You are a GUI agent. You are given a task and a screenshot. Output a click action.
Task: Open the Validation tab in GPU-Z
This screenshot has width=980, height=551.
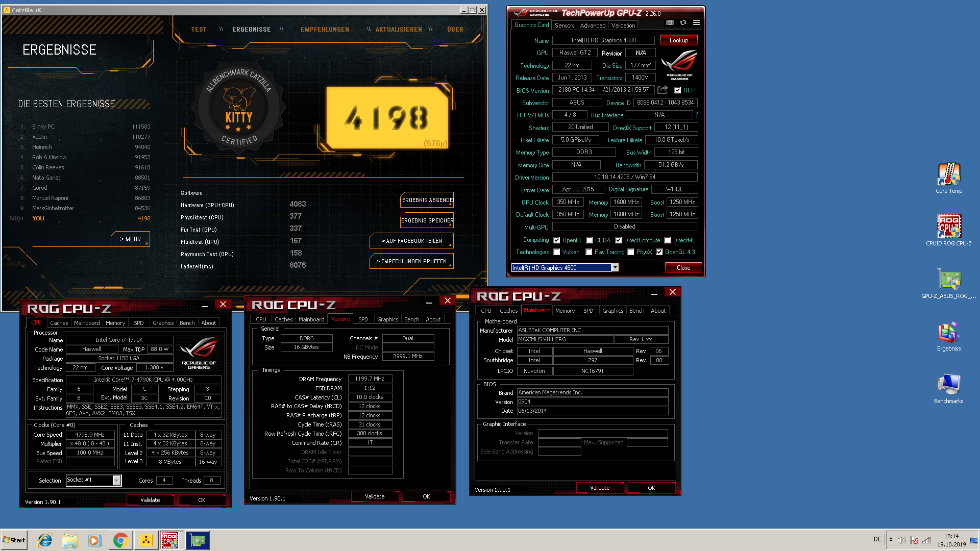623,25
